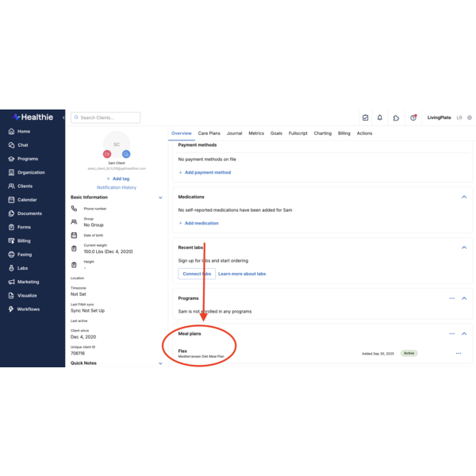Collapse the Medications card
Screen dimensions: 476x476
(464, 197)
